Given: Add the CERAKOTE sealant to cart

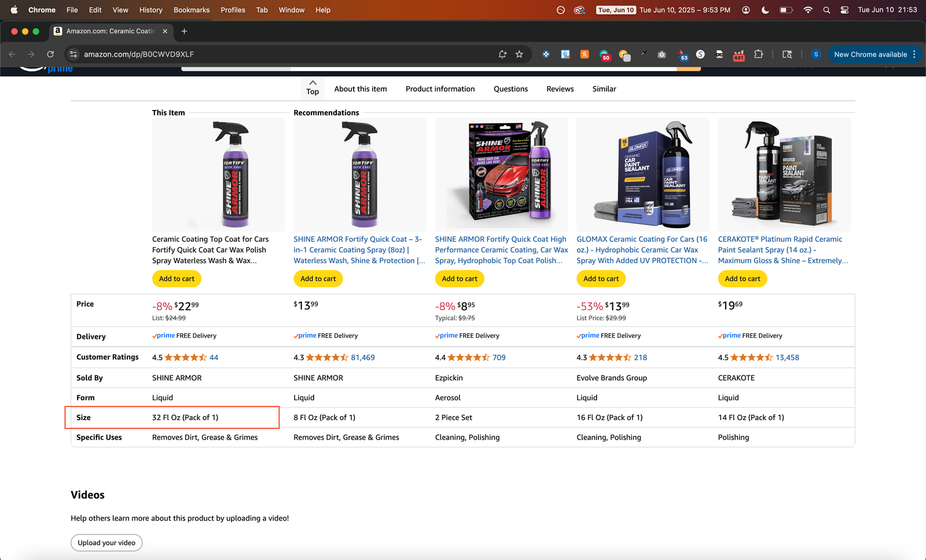Looking at the screenshot, I should point(743,279).
